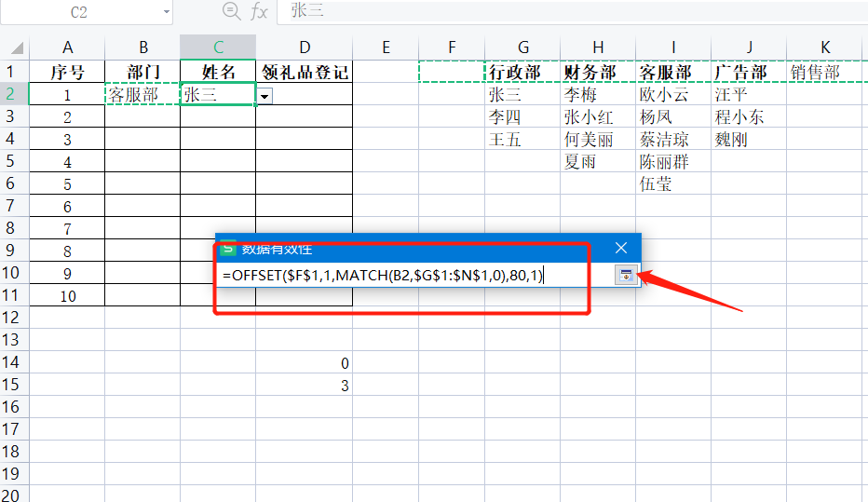Click the range selector icon in the data validity dialog
Viewport: 868px width, 502px height.
coord(626,275)
